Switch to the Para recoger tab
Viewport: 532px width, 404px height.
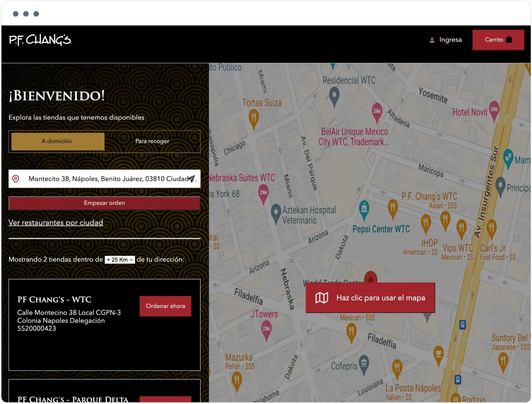pyautogui.click(x=152, y=141)
